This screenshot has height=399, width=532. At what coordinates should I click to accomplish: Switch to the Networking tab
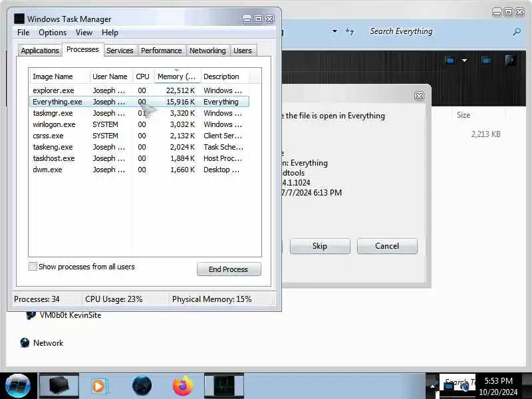point(207,51)
